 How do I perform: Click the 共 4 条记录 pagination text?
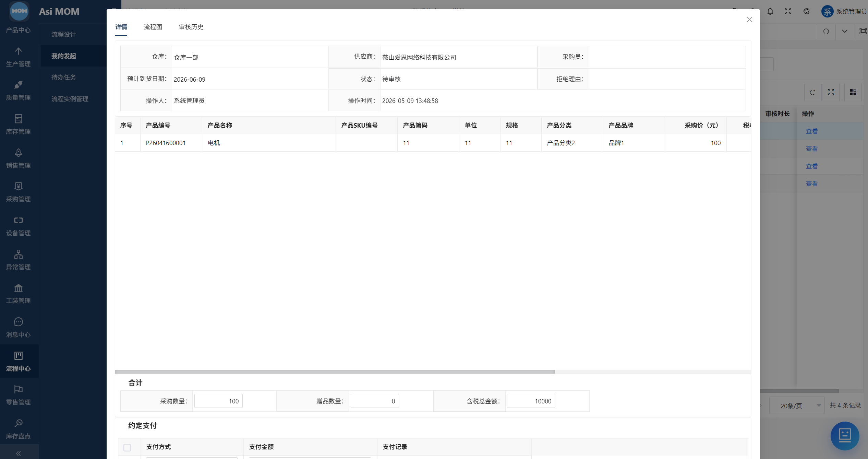click(845, 405)
